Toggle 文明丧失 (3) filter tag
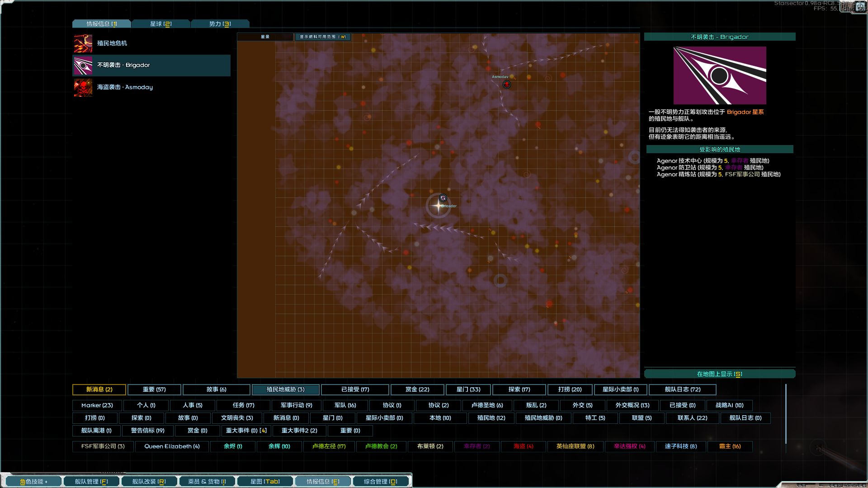Image resolution: width=868 pixels, height=488 pixels. pyautogui.click(x=237, y=418)
